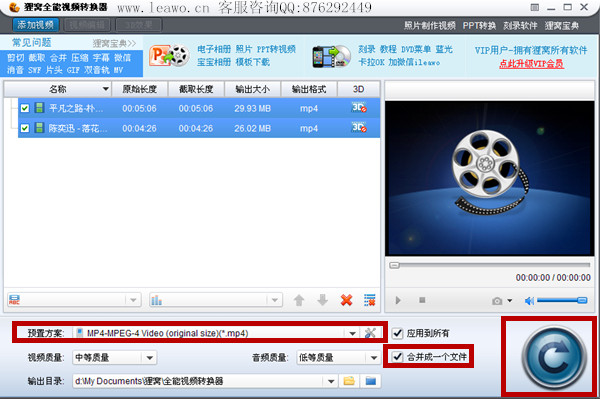
Task: Click the PowerPoint to video icon
Action: click(x=169, y=55)
